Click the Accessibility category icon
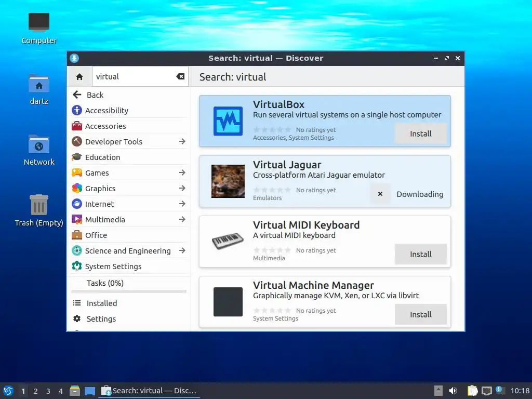532x399 pixels. [x=77, y=110]
